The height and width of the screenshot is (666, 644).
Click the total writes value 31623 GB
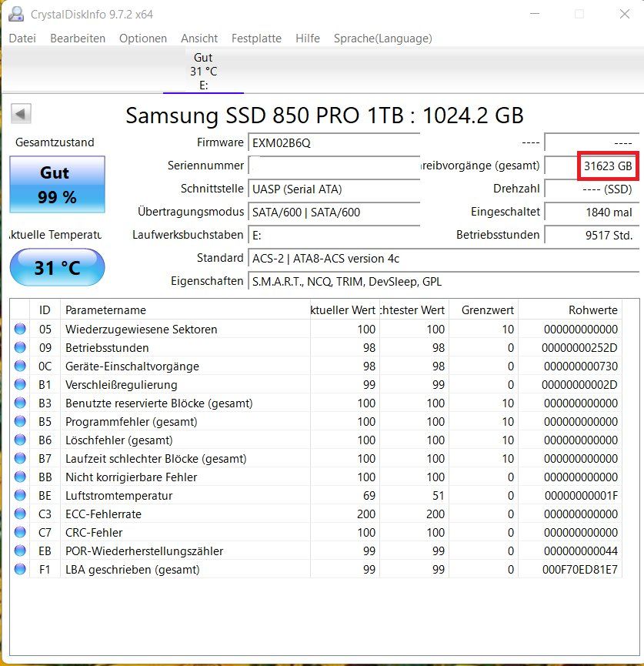[x=608, y=166]
